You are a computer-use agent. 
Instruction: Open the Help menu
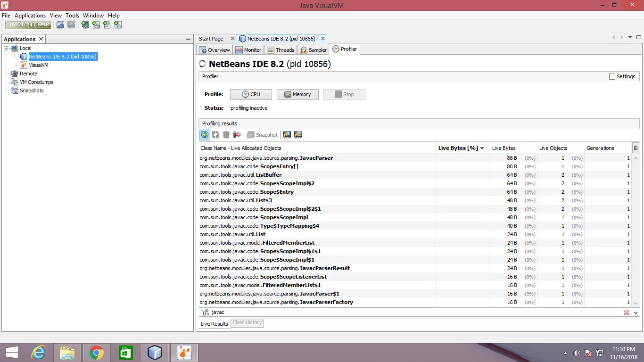(114, 16)
